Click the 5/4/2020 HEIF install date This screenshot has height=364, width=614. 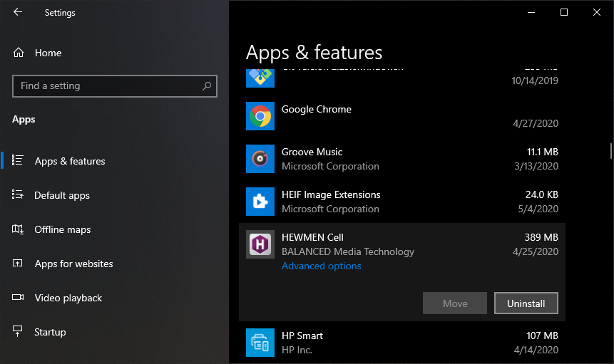click(x=538, y=209)
